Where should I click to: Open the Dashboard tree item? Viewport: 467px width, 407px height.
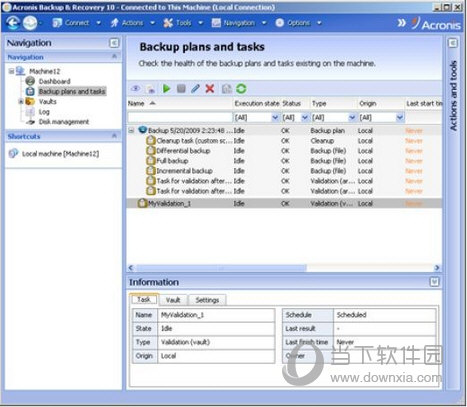tap(54, 81)
